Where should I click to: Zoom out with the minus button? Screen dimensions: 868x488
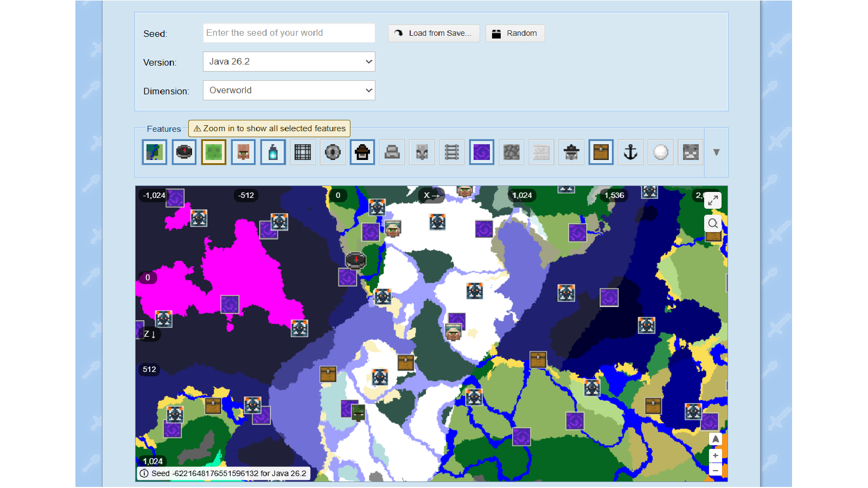(x=716, y=471)
